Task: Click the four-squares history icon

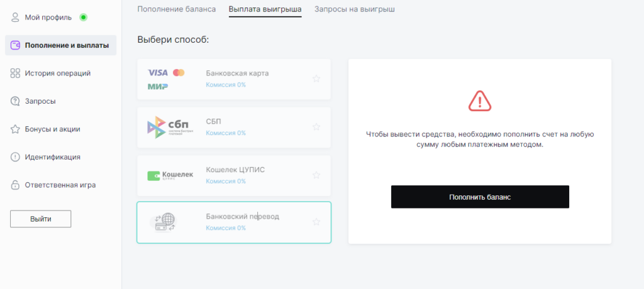Action: coord(15,74)
